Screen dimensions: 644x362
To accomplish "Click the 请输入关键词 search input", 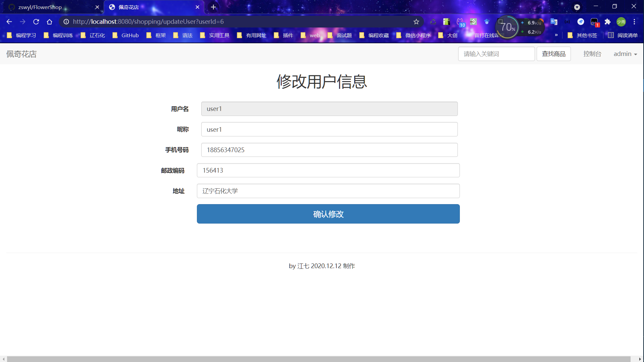I will [x=496, y=54].
